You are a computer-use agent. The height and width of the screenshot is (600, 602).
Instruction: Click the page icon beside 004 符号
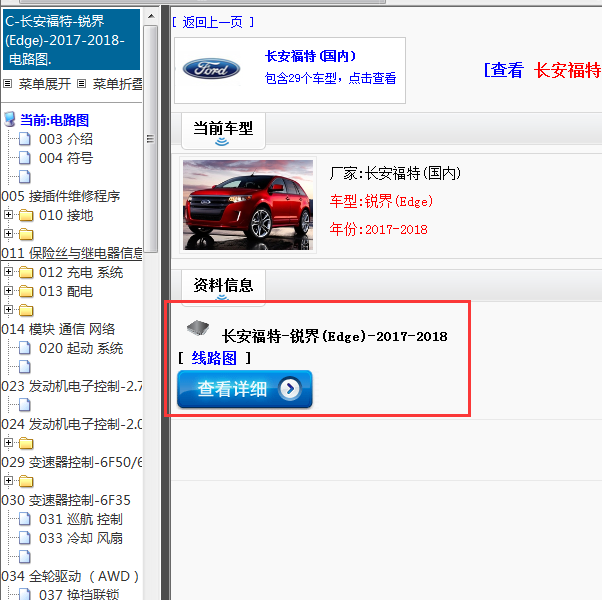coord(25,158)
